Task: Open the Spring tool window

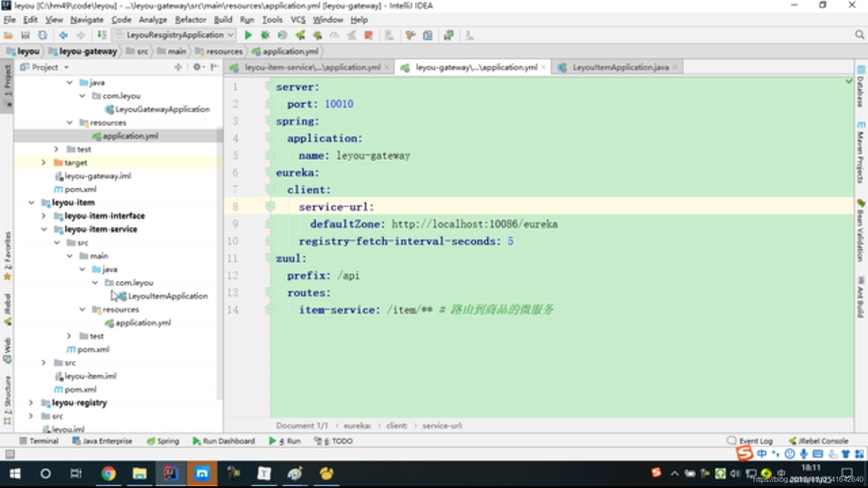Action: pos(163,441)
